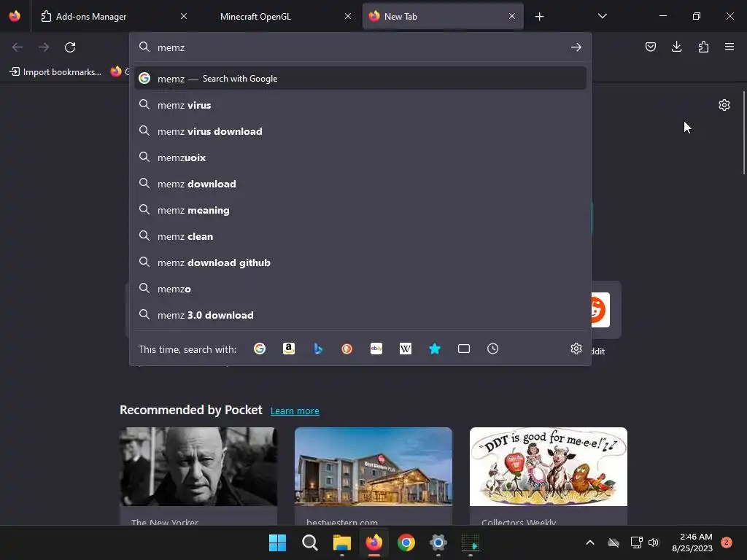Open the Extensions toolbar button
The height and width of the screenshot is (560, 747).
pyautogui.click(x=703, y=47)
